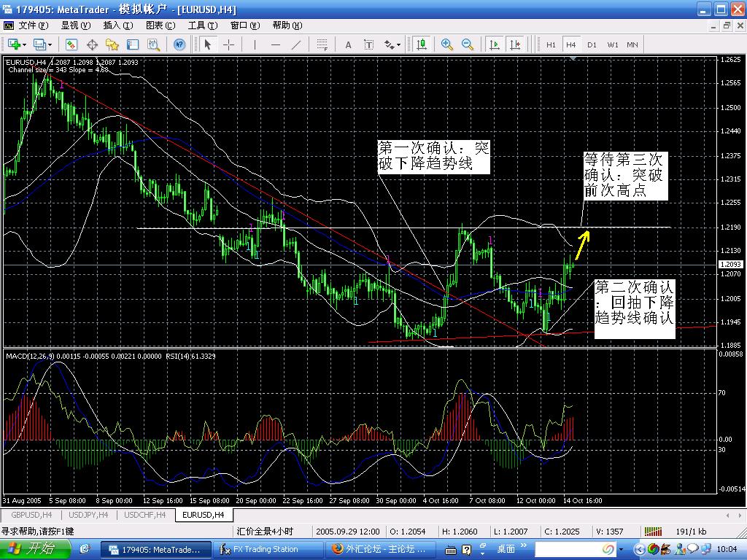
Task: Choose the text 'A' annotation tool
Action: point(348,44)
